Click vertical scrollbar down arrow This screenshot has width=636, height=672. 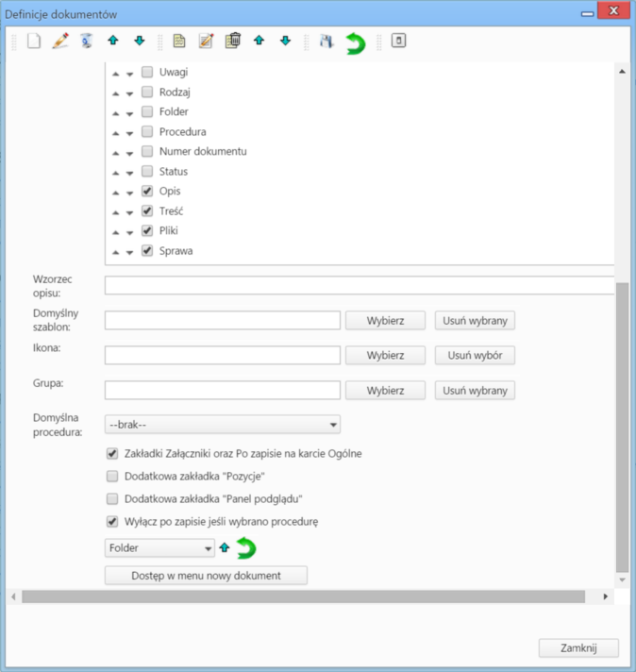coord(622,580)
